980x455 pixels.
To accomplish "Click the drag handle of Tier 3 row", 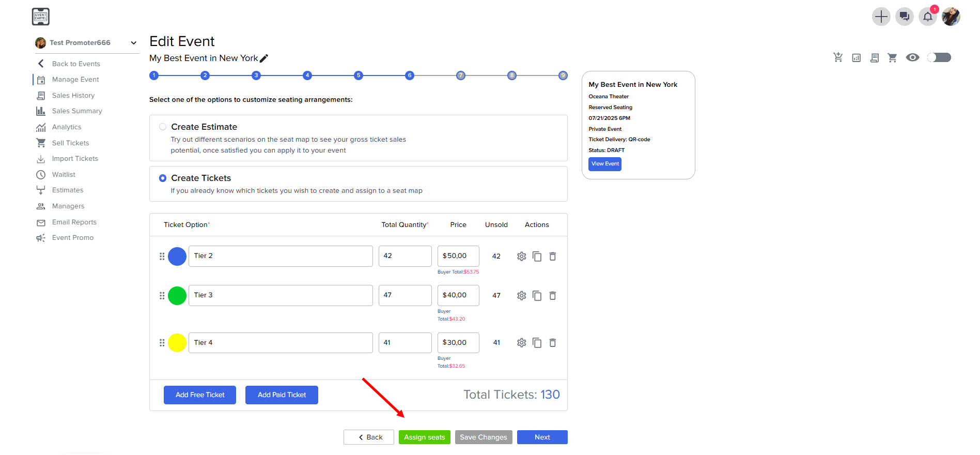I will pos(162,296).
